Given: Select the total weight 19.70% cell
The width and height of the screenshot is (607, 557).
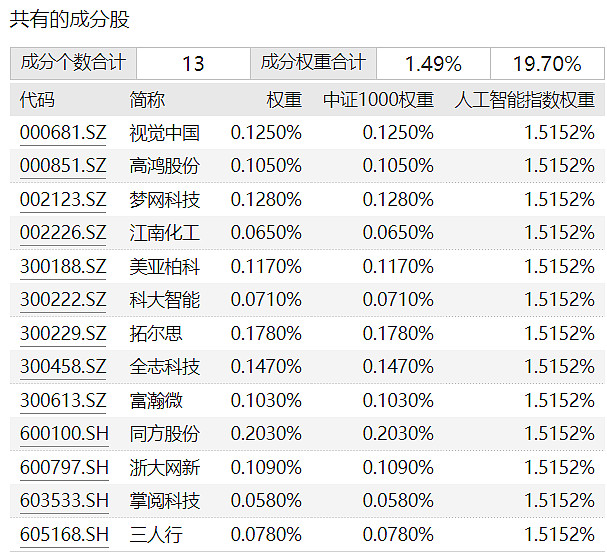Looking at the screenshot, I should [547, 63].
